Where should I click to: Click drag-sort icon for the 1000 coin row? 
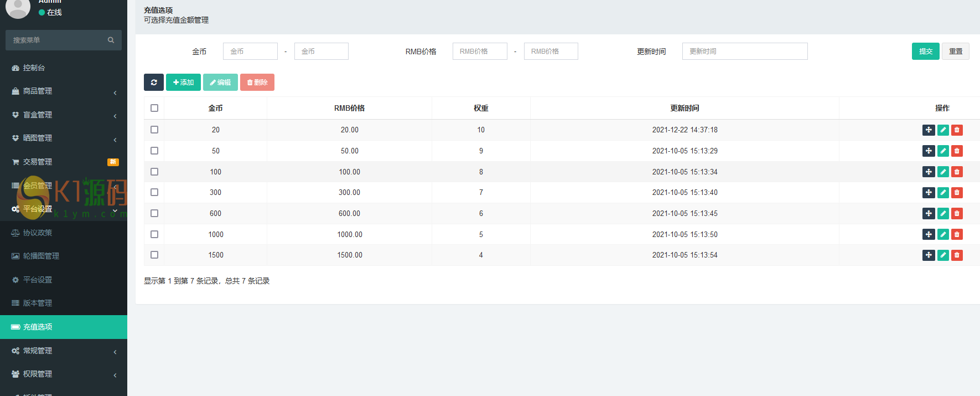coord(929,234)
